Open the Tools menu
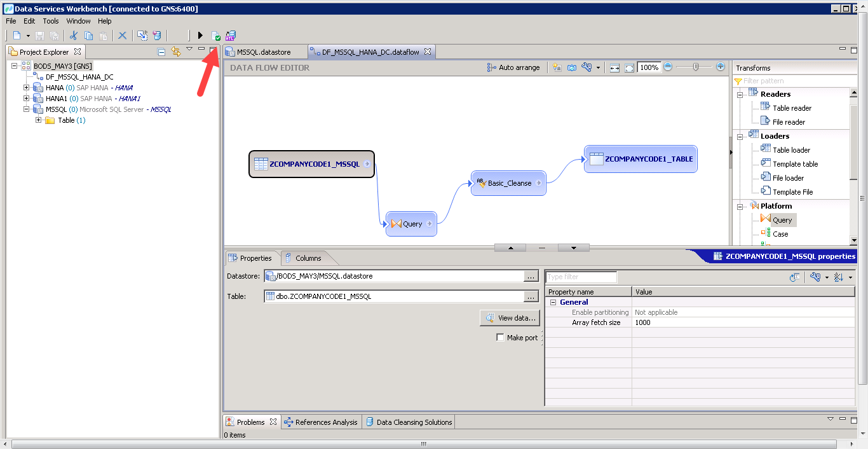The image size is (868, 449). tap(51, 21)
